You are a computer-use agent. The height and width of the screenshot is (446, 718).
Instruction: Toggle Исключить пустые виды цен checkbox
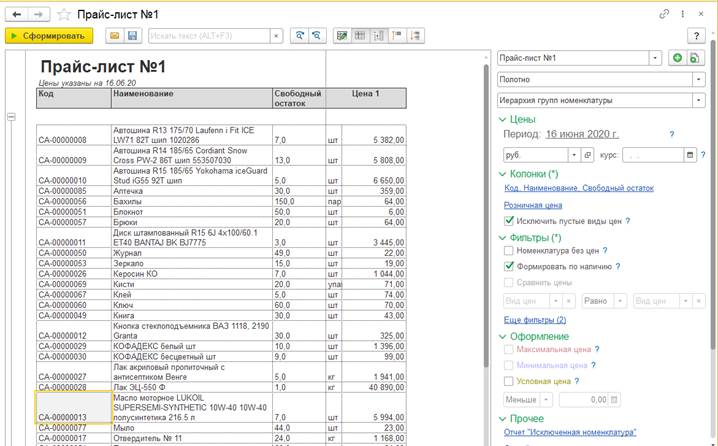click(510, 220)
